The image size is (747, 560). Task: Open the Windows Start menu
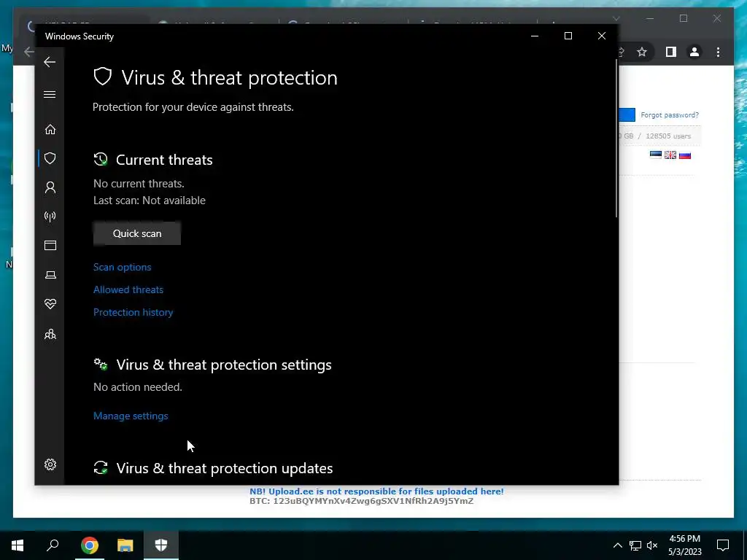tap(18, 545)
